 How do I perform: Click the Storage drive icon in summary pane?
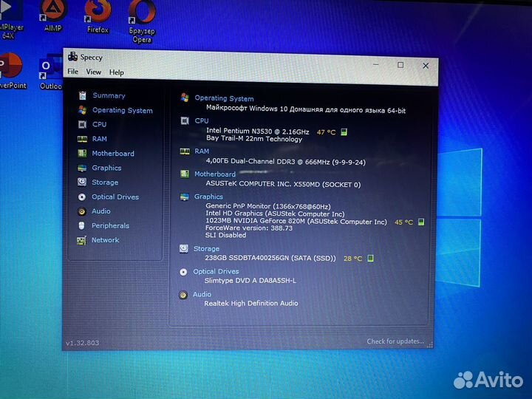click(184, 249)
